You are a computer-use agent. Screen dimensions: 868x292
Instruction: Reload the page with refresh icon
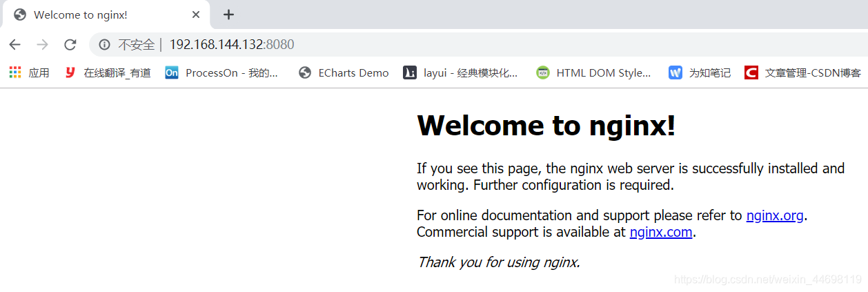(70, 45)
